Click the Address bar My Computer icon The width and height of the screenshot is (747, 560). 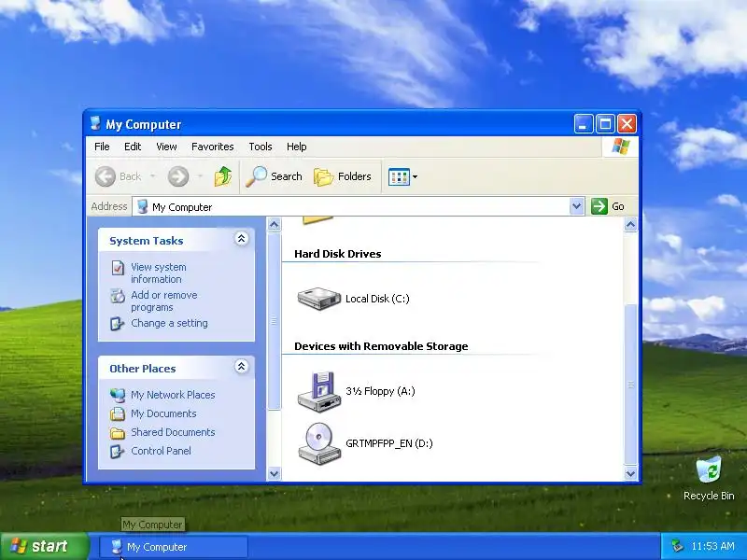[x=142, y=206]
